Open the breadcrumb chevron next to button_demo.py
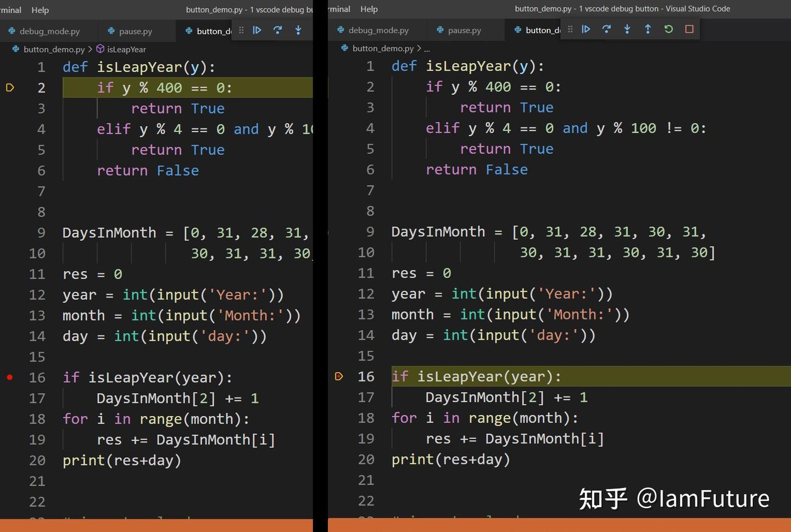 click(89, 49)
